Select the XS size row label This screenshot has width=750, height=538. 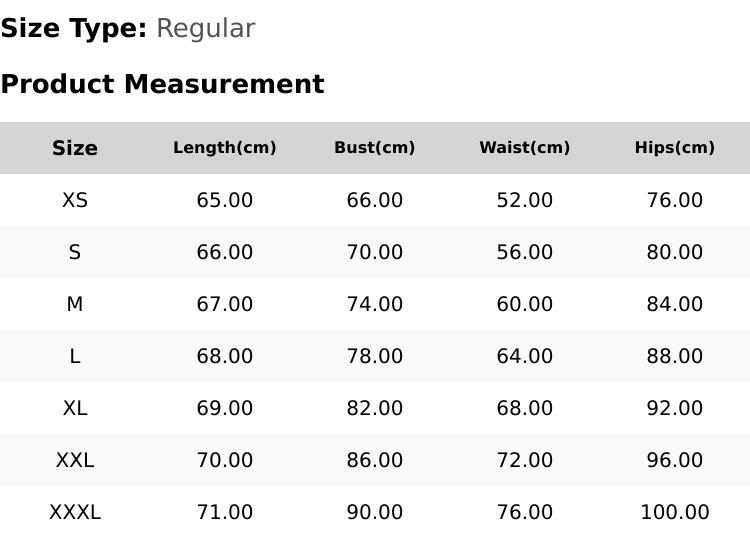(x=75, y=200)
